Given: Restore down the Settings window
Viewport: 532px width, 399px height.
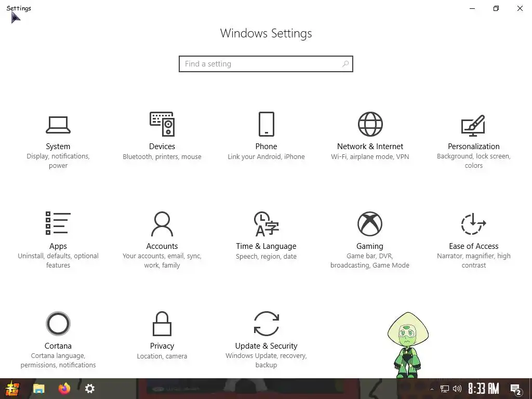Looking at the screenshot, I should pyautogui.click(x=496, y=8).
